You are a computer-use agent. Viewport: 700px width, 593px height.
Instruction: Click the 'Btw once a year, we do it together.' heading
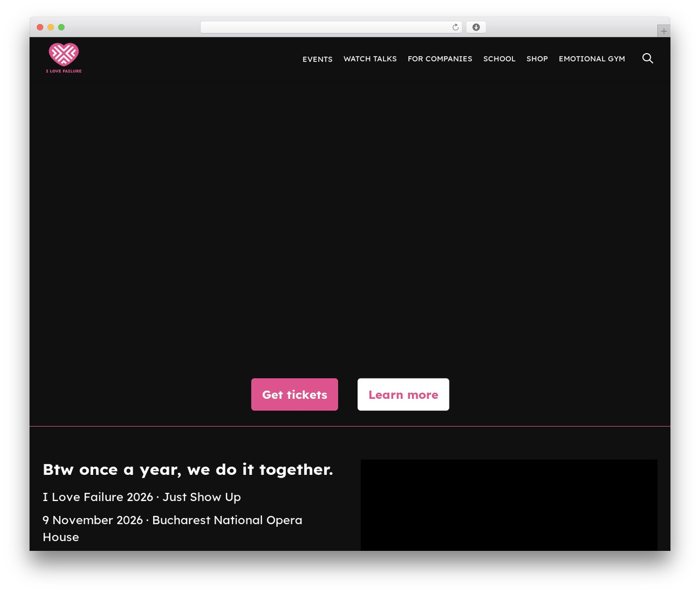[188, 469]
